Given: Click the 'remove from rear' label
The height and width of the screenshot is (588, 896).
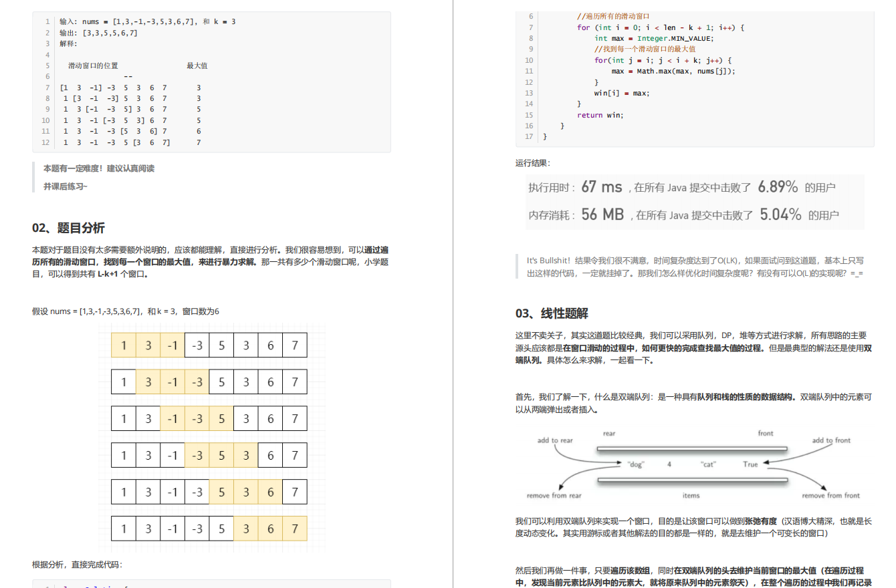Looking at the screenshot, I should tap(554, 496).
